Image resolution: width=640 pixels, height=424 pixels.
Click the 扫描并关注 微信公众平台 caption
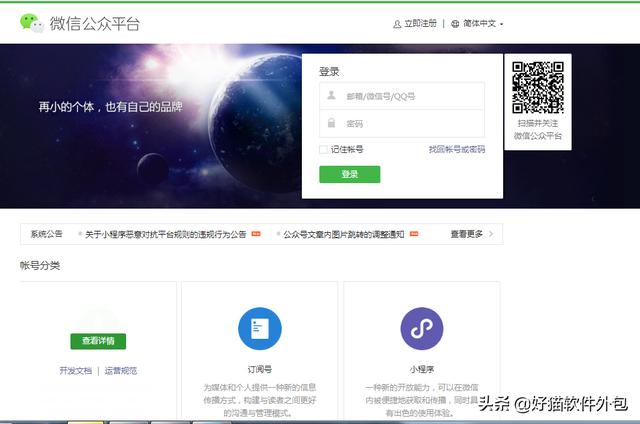click(x=538, y=129)
